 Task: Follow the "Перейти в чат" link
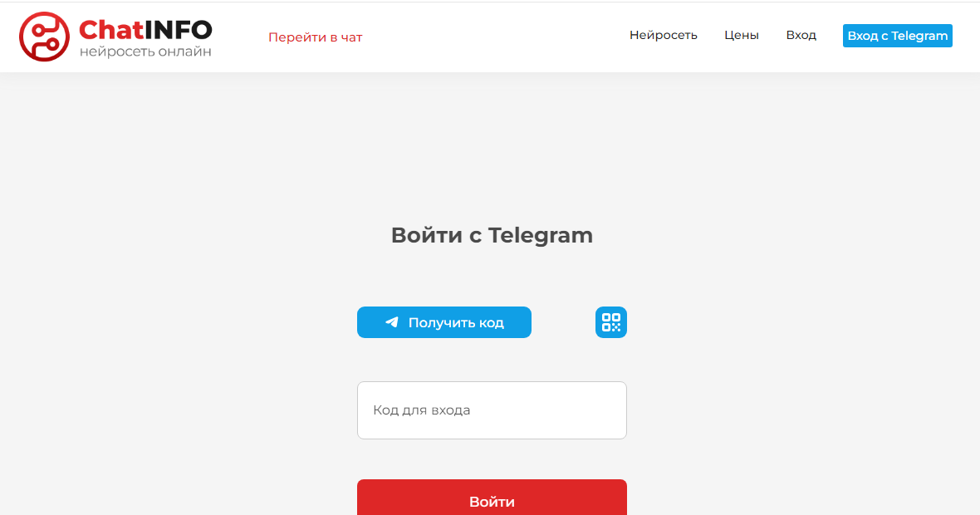coord(315,37)
